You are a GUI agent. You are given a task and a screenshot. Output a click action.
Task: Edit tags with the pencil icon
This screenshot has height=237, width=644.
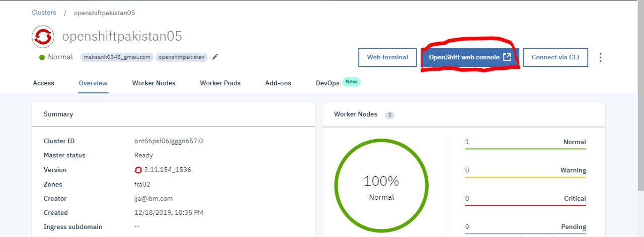[x=215, y=57]
